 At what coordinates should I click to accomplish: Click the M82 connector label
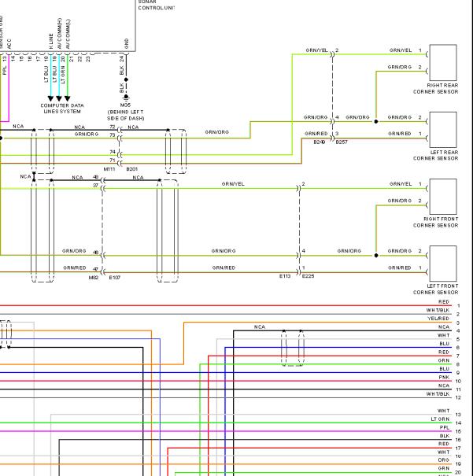tap(94, 278)
